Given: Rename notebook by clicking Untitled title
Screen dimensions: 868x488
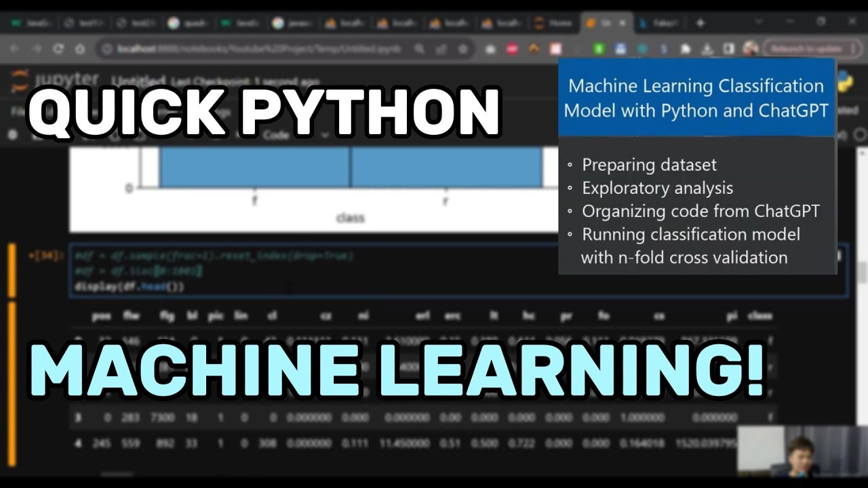Looking at the screenshot, I should [138, 81].
